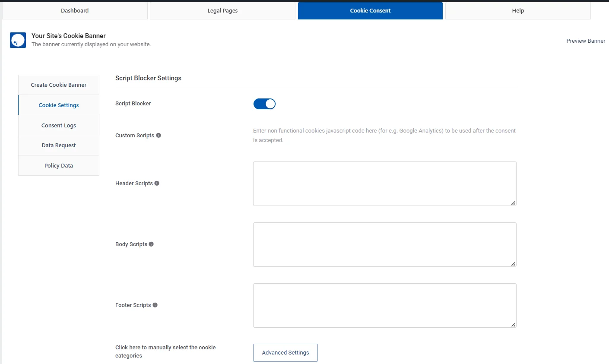Viewport: 609px width, 364px height.
Task: Click the Preview Banner link
Action: (586, 41)
